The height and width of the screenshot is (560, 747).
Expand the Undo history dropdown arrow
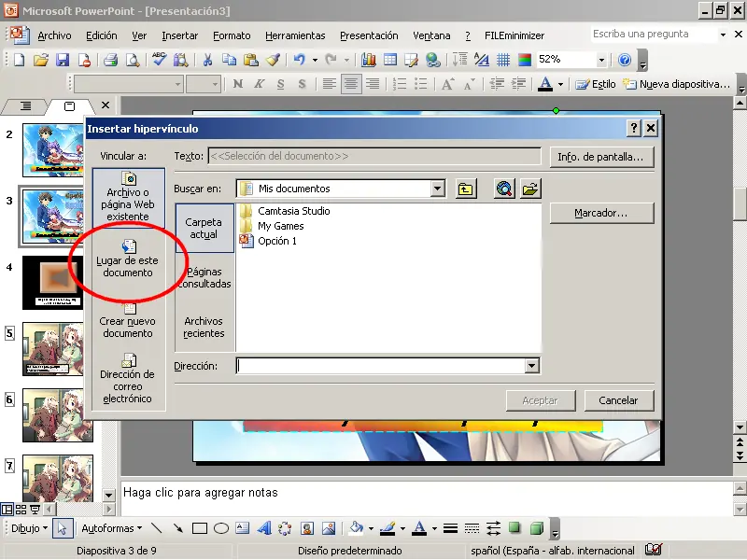[x=315, y=60]
